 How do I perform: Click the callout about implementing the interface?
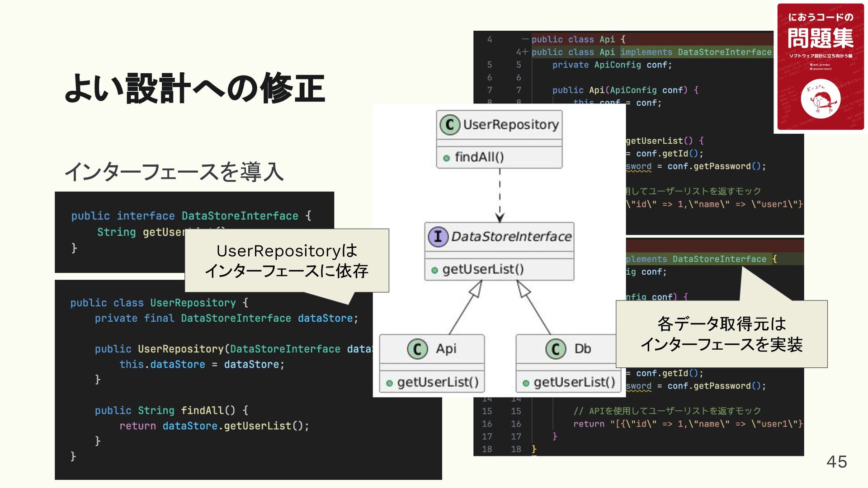[x=722, y=334]
